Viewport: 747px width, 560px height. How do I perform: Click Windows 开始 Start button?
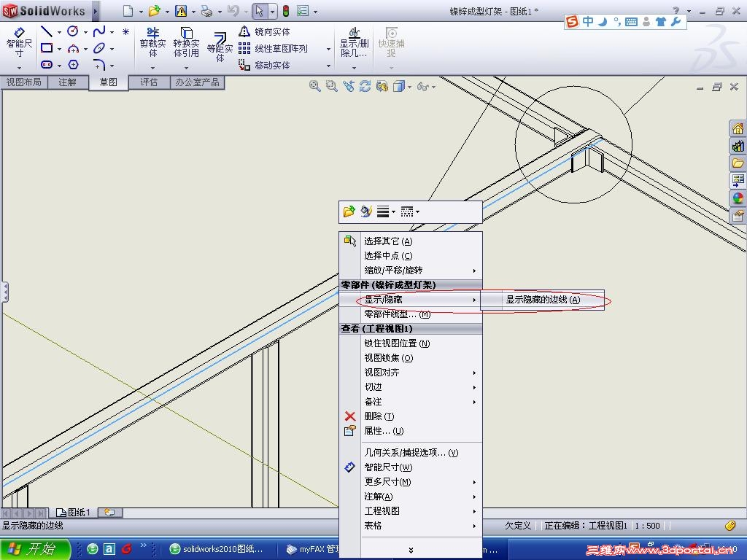tap(34, 549)
